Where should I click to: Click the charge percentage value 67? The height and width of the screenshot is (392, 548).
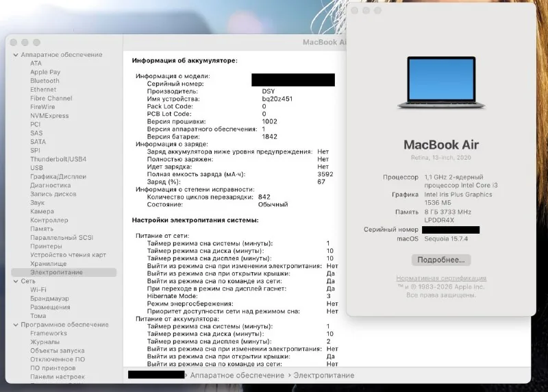pos(321,182)
